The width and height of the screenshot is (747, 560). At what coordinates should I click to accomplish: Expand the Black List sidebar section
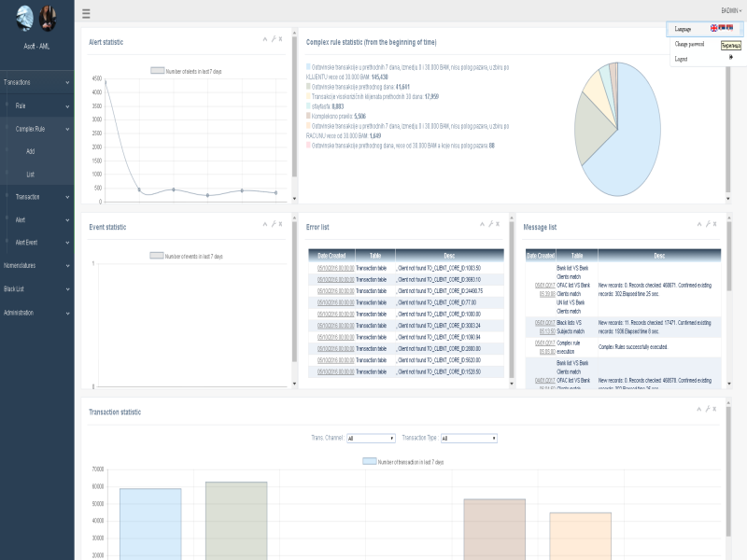37,289
